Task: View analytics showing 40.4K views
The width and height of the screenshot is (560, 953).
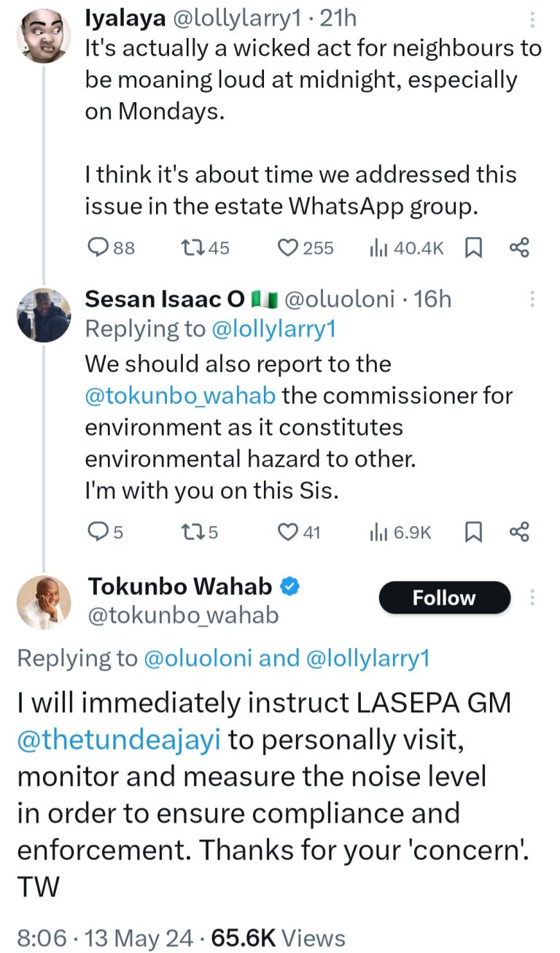Action: 378,249
